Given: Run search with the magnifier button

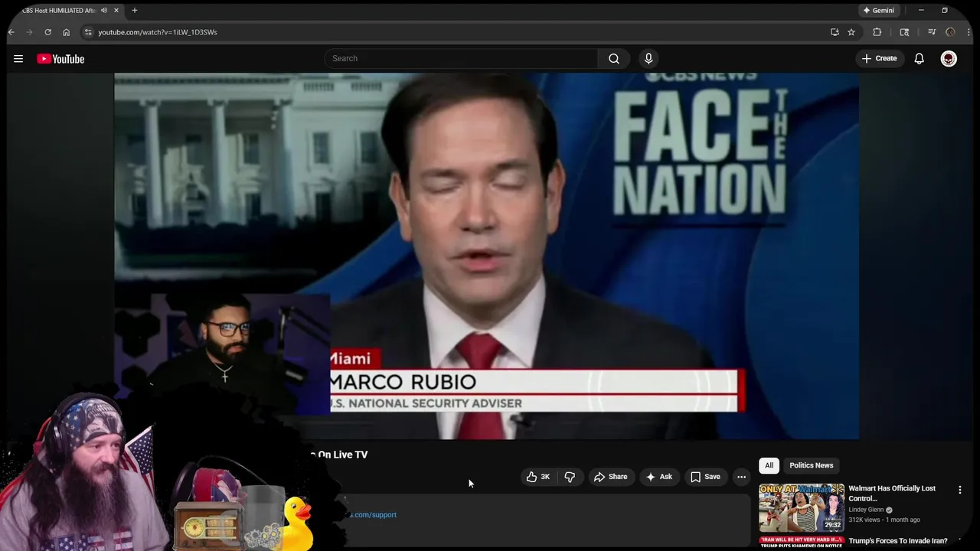Looking at the screenshot, I should (614, 58).
